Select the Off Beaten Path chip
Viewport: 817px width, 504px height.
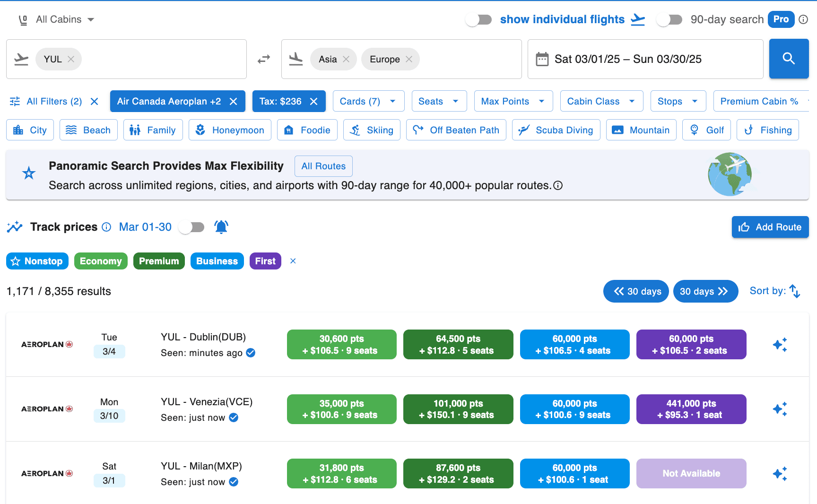[456, 130]
